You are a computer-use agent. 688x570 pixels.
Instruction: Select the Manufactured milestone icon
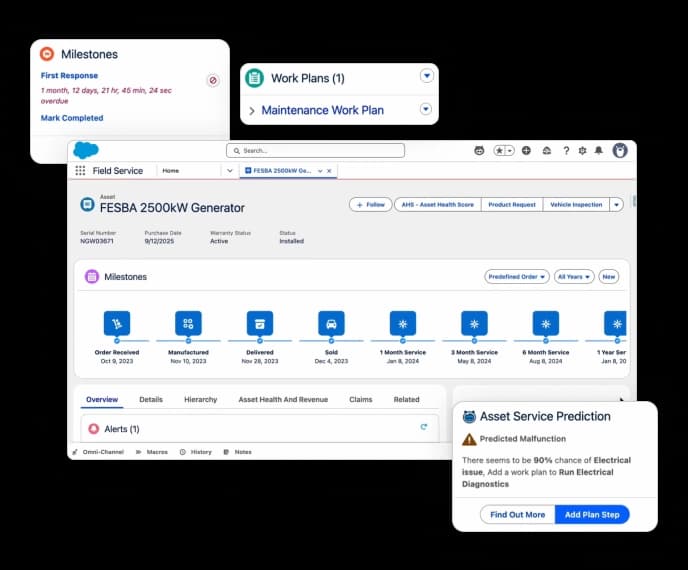click(x=188, y=324)
